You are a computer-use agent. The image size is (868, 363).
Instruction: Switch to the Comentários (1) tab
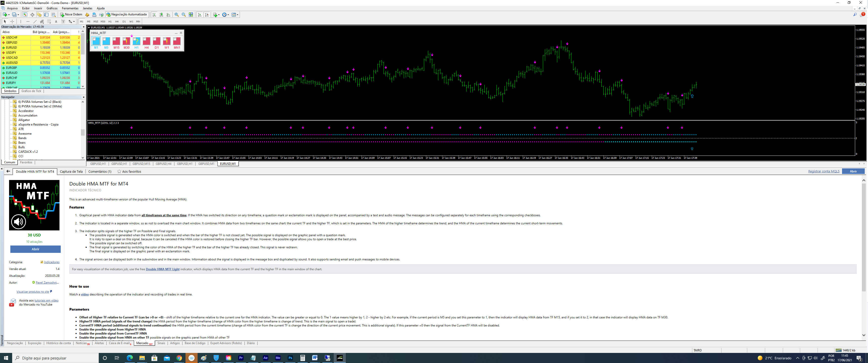(x=100, y=172)
